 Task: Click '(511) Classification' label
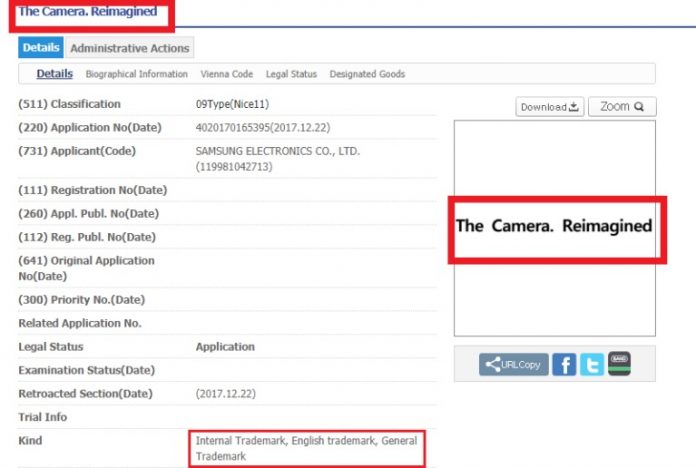[69, 104]
